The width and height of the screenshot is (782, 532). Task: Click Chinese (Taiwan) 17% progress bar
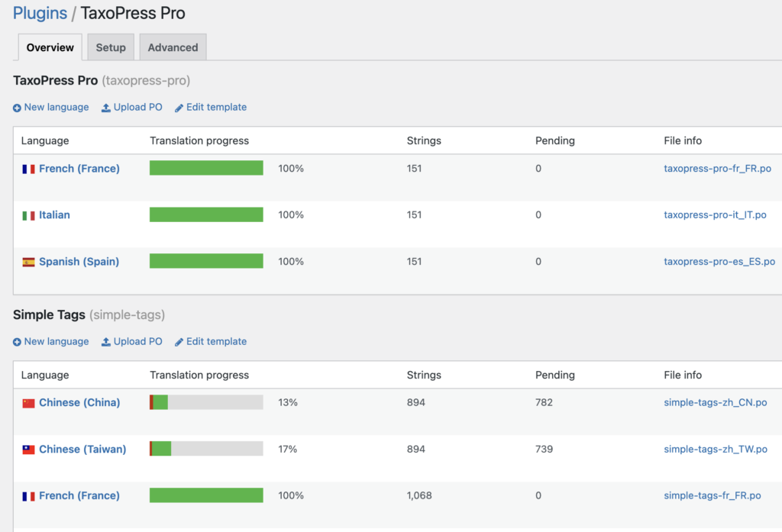click(x=206, y=449)
